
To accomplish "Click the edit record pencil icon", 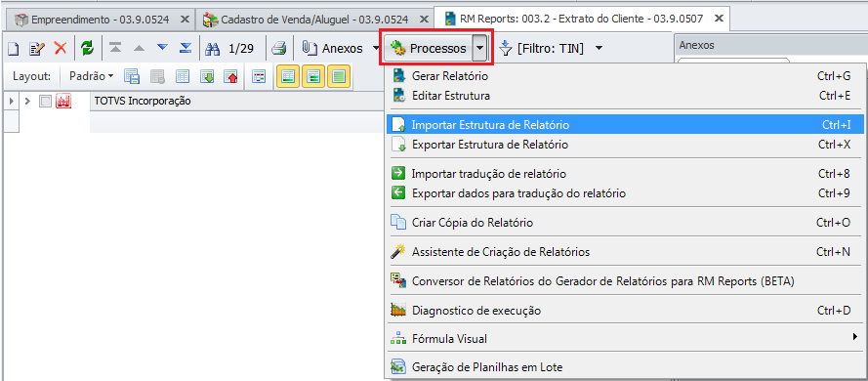I will click(x=36, y=49).
